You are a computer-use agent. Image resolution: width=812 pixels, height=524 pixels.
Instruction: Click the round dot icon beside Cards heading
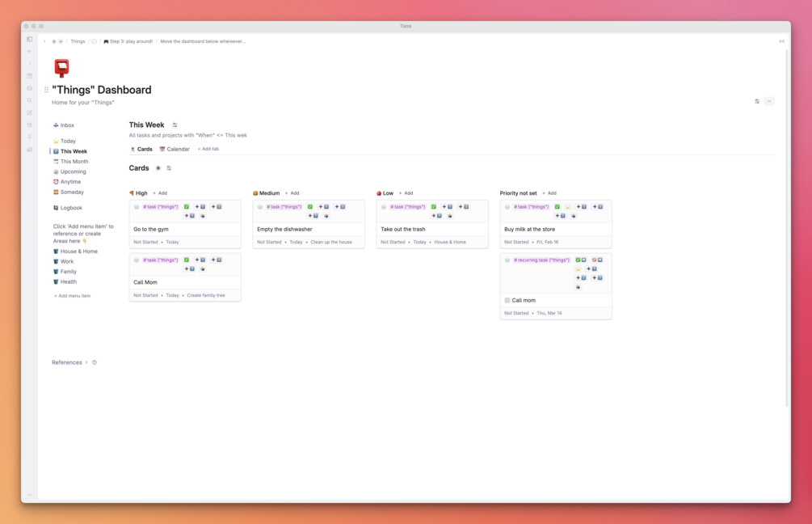(158, 168)
